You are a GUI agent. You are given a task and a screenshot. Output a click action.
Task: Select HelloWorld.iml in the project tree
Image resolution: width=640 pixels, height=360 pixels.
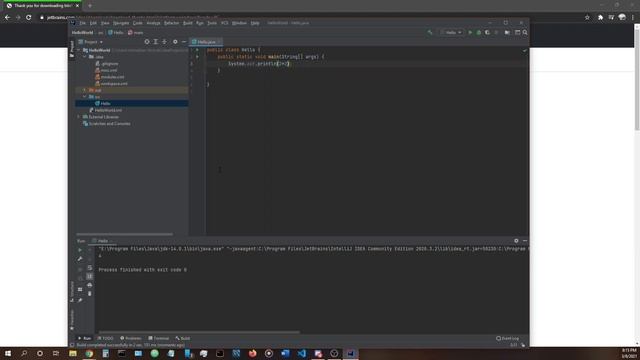105,110
